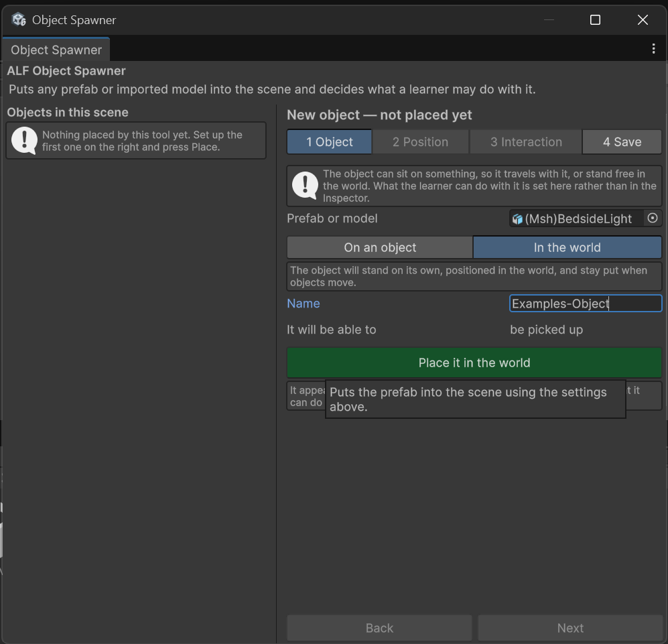Screen dimensions: 668x644
Task: Click the 'Puts any prefab or imported model' description
Action: 272,90
